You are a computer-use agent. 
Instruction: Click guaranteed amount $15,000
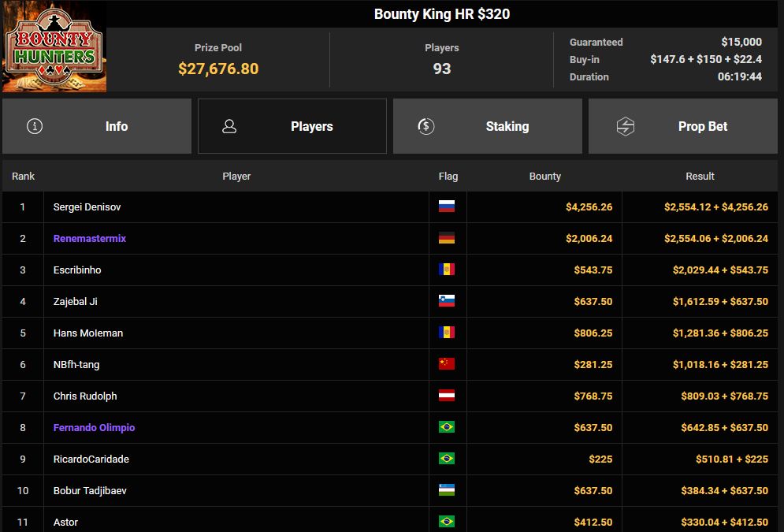(741, 42)
